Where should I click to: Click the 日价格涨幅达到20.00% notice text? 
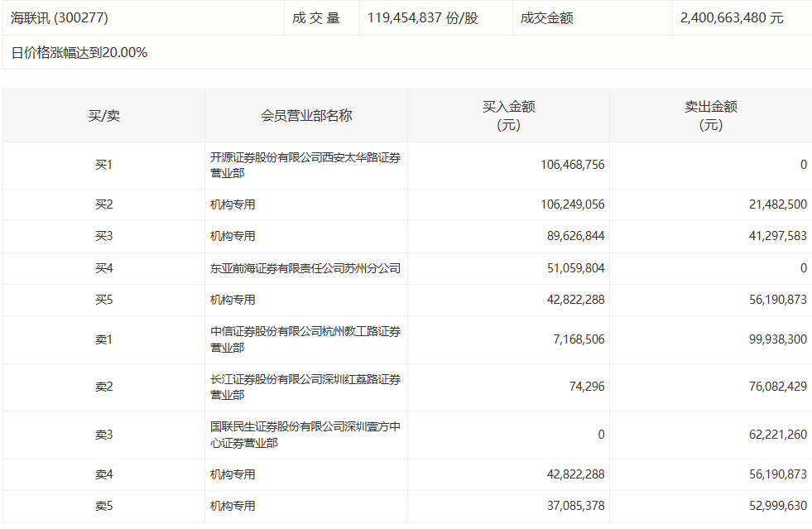79,52
